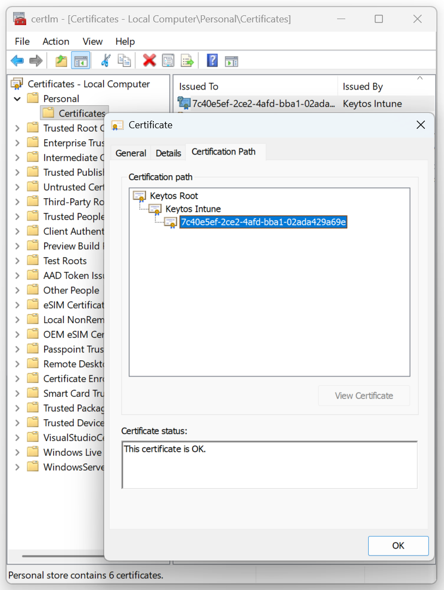The image size is (444, 590).
Task: Click the Certificates - Local Computer root icon
Action: click(17, 84)
